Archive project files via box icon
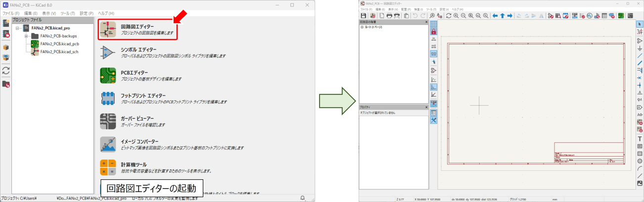Image resolution: width=644 pixels, height=202 pixels. 6,48
